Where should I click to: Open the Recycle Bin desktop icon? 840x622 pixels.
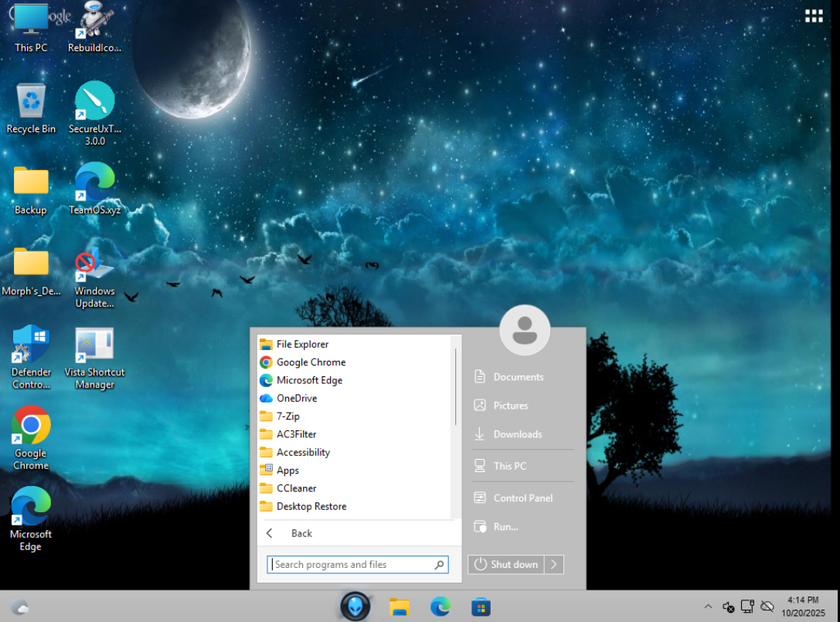[x=32, y=100]
